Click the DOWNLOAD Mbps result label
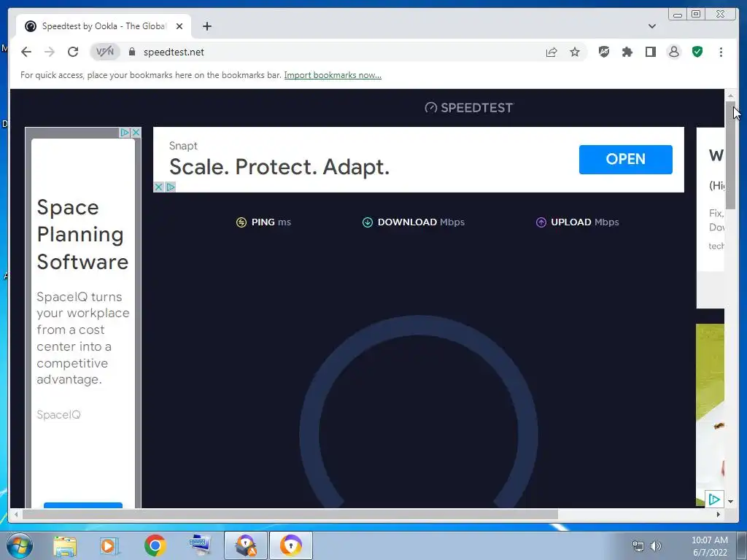Screen dimensions: 747x560 click(x=421, y=222)
